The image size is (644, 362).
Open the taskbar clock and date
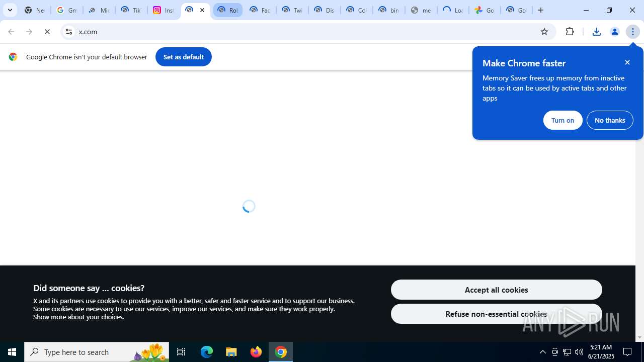(602, 352)
